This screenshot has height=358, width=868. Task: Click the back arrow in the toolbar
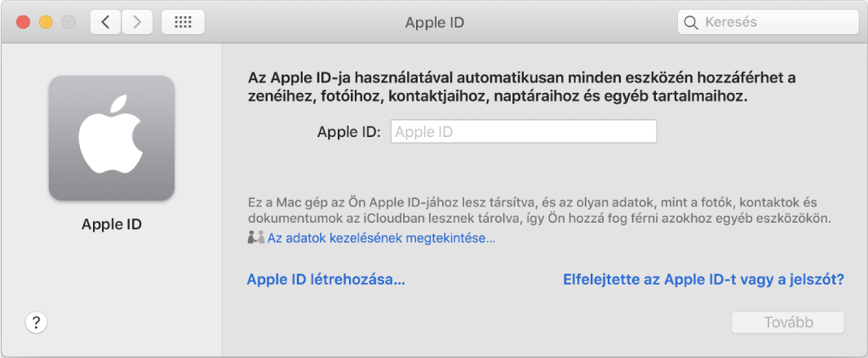(x=105, y=22)
